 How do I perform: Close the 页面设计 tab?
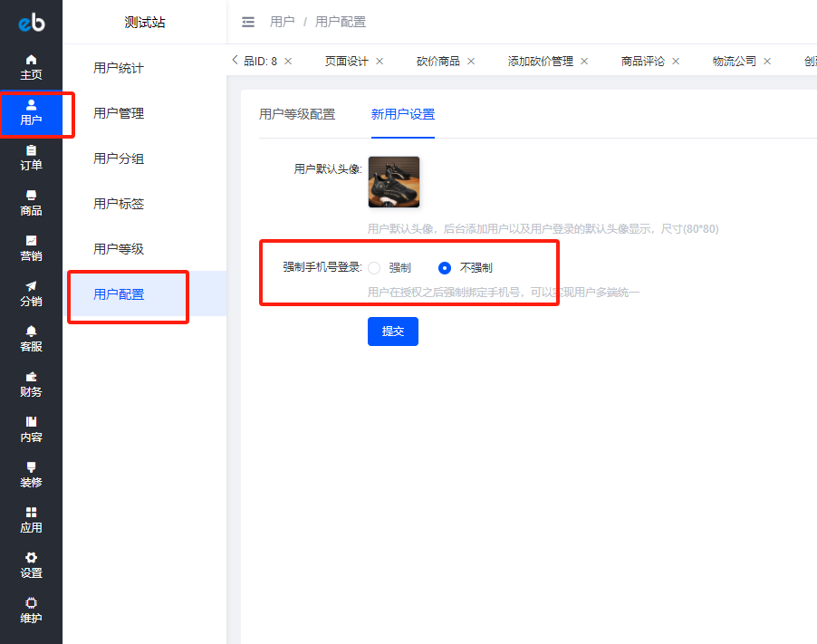pos(380,62)
